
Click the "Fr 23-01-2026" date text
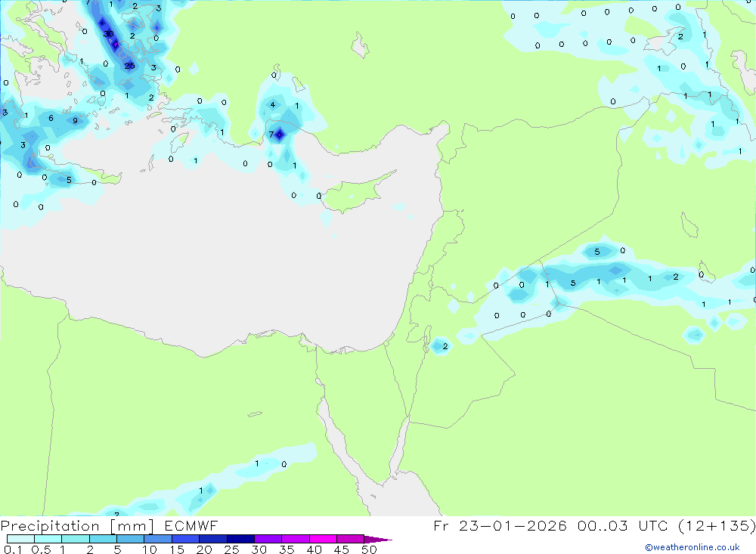click(x=500, y=525)
